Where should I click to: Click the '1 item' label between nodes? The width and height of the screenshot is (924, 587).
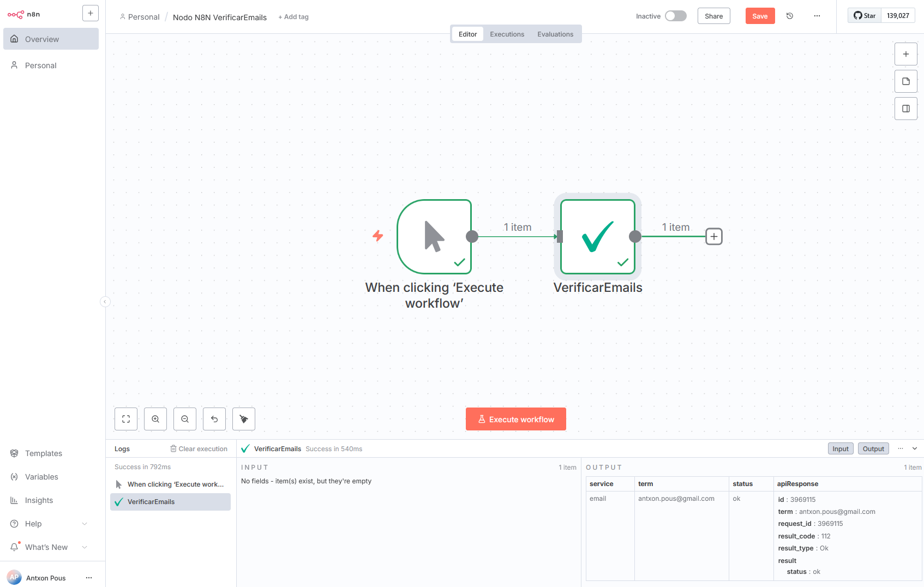(x=517, y=227)
